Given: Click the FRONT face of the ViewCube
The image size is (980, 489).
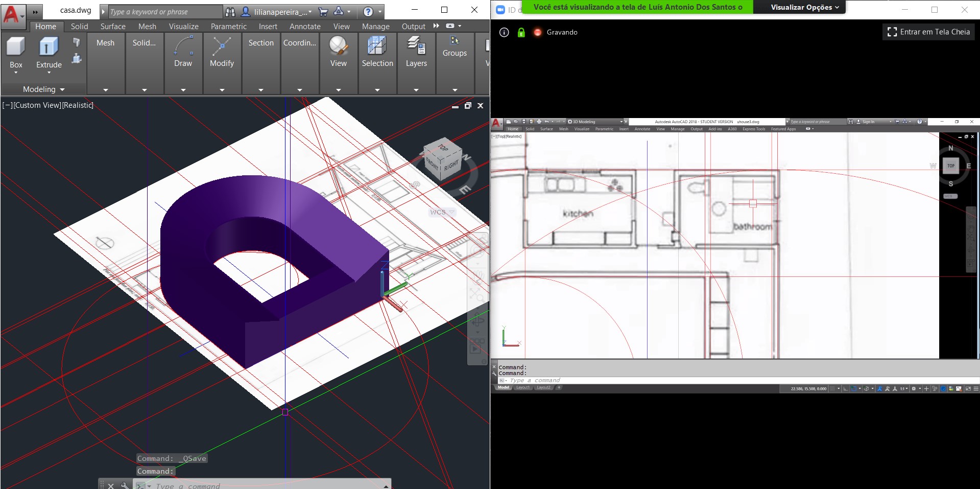Looking at the screenshot, I should (432, 165).
